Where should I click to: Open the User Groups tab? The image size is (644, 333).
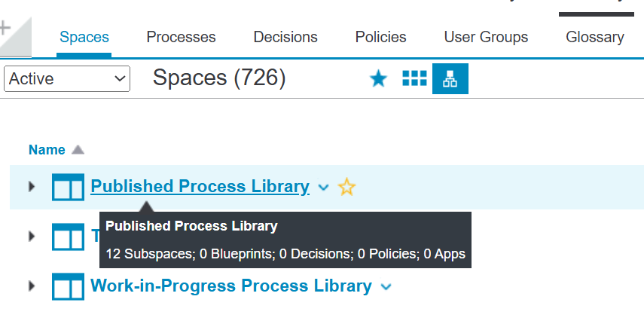[486, 37]
